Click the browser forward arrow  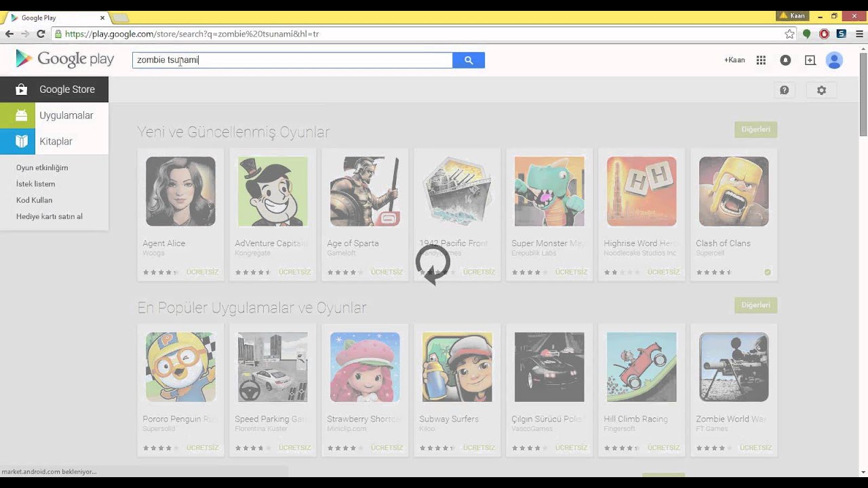point(25,34)
